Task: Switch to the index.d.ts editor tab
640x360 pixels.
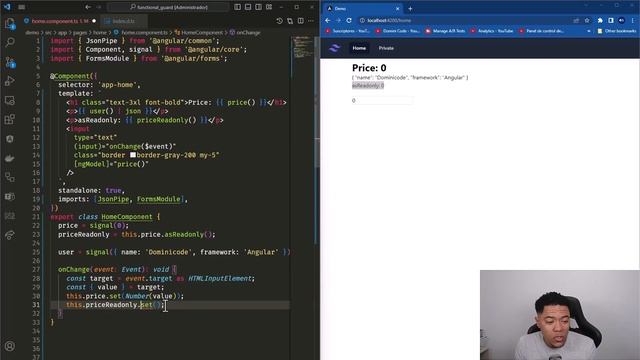Action: [124, 21]
